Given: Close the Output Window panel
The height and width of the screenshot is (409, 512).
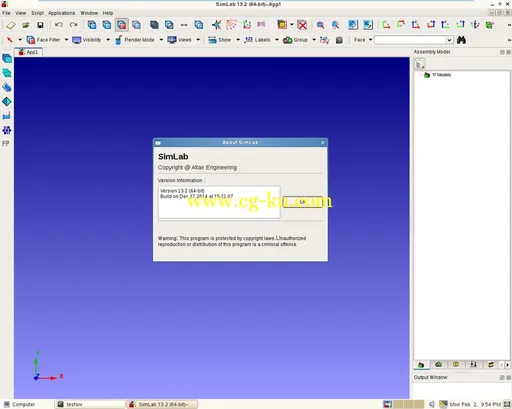Looking at the screenshot, I should [x=508, y=377].
